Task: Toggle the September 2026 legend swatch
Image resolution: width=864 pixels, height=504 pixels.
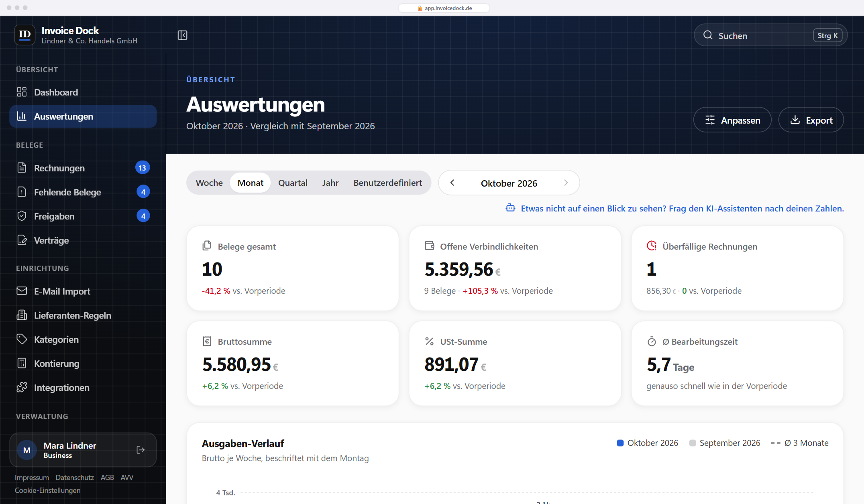Action: click(692, 443)
